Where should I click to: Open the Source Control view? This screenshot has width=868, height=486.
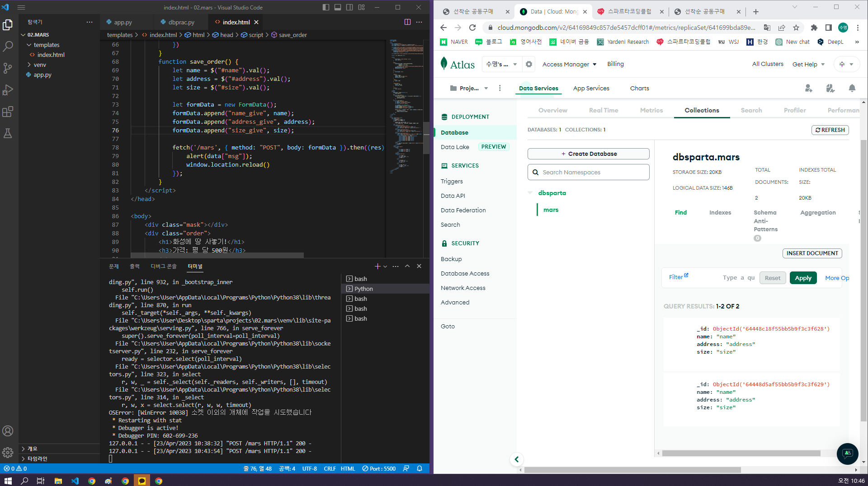pos(8,68)
